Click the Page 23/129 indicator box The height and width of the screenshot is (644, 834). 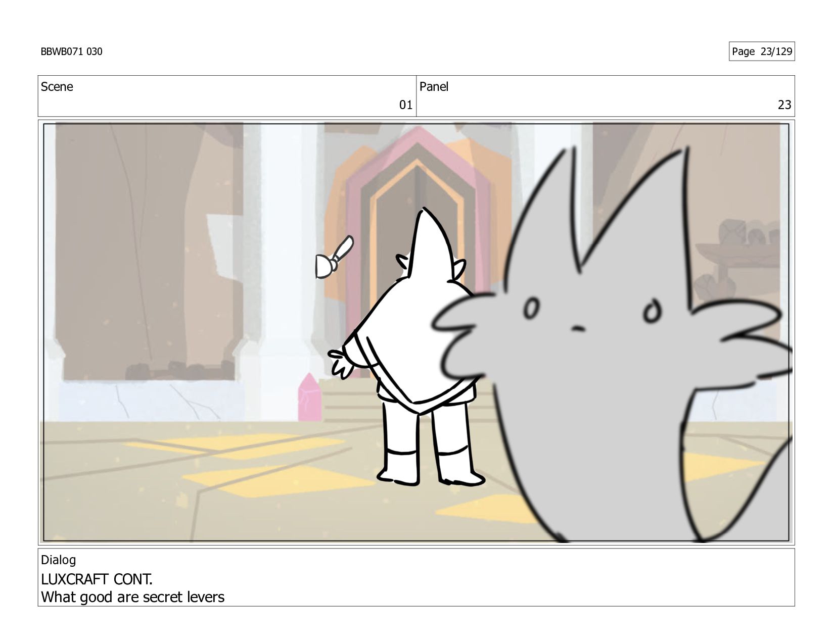coord(762,52)
